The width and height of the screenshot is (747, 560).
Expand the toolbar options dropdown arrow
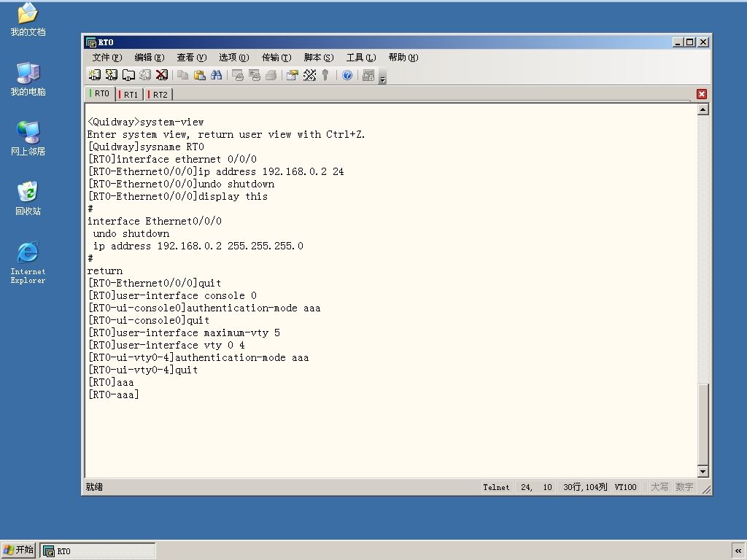pyautogui.click(x=382, y=76)
